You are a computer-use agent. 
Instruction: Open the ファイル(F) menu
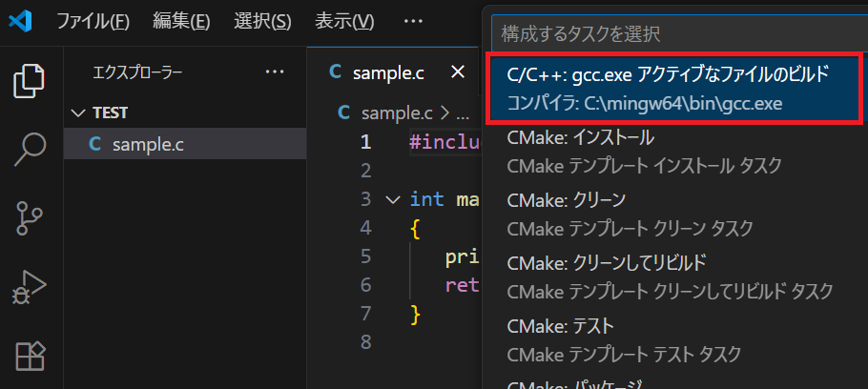(93, 22)
